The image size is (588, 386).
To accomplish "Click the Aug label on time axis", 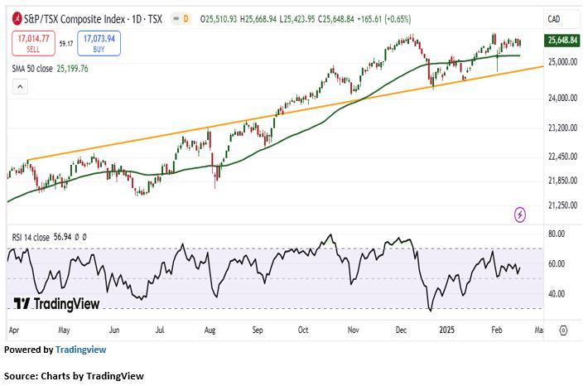I will [210, 330].
